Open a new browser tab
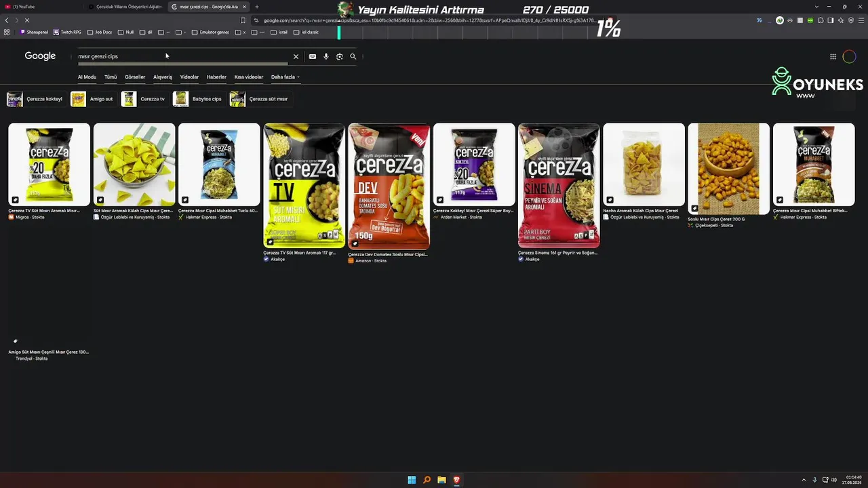This screenshot has height=488, width=868. [x=257, y=7]
